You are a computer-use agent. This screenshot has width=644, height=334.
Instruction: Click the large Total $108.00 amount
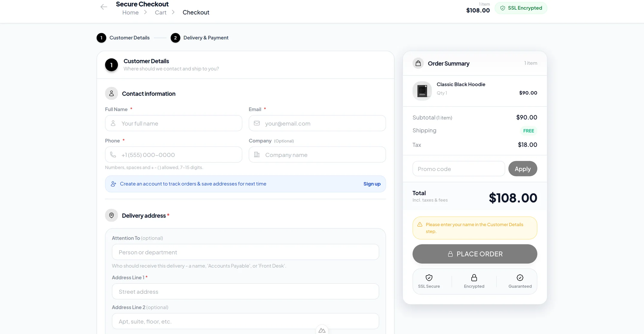[x=513, y=198]
